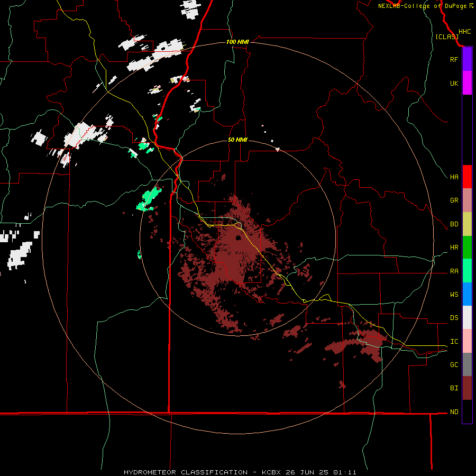This screenshot has height=476, width=476.
Task: Click the 100 NMI range ring label
Action: click(x=237, y=42)
